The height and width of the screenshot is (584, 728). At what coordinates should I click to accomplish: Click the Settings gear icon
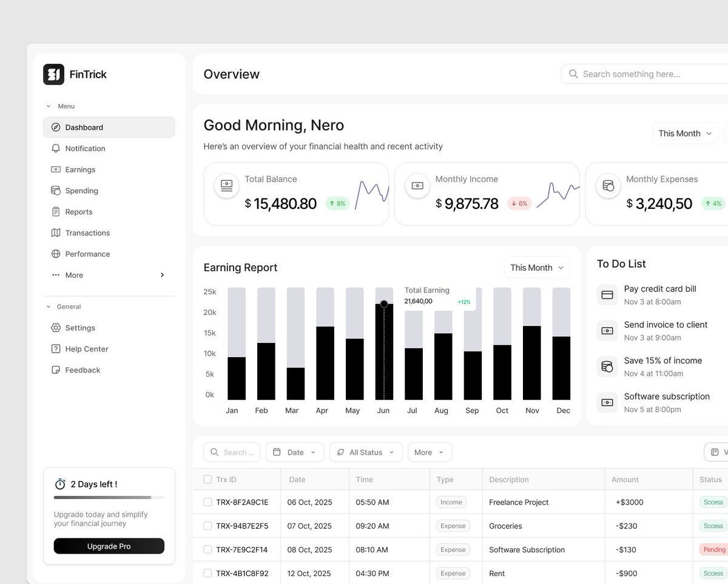[x=56, y=328]
